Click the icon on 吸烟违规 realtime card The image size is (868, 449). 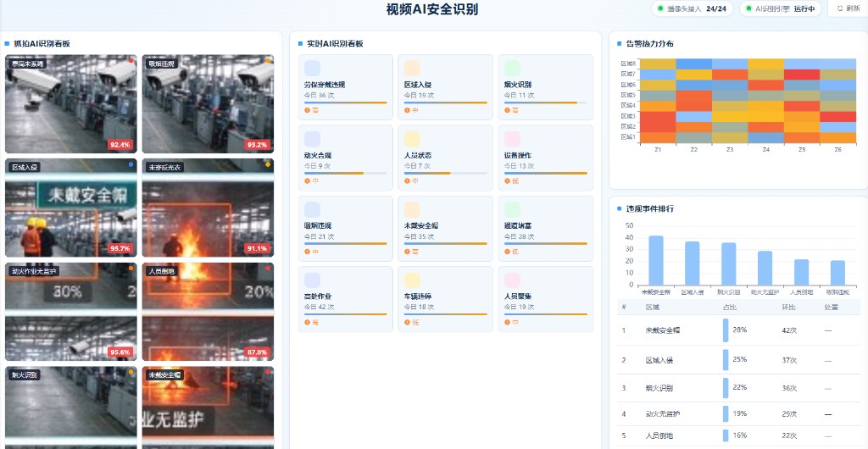click(x=312, y=209)
